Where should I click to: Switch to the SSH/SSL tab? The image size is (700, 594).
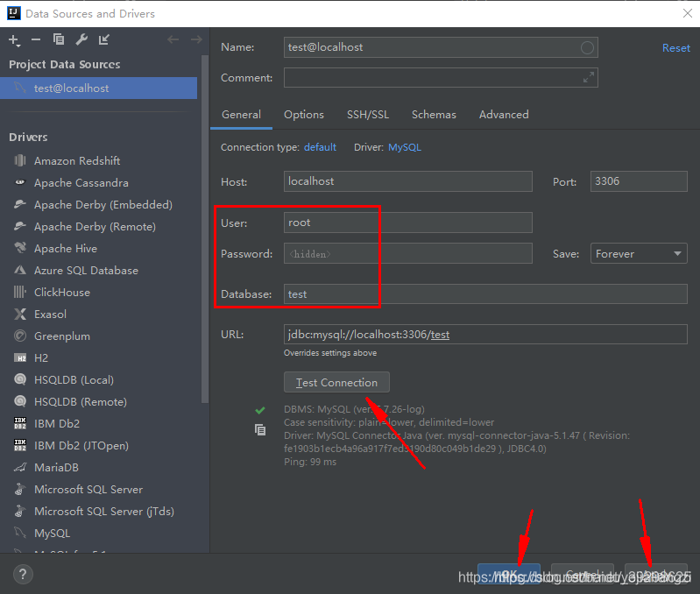[x=367, y=115]
